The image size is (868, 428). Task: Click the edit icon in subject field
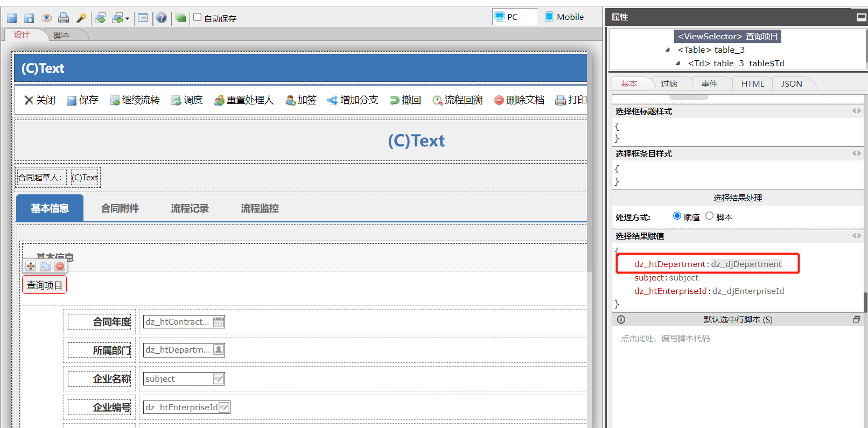(x=218, y=379)
